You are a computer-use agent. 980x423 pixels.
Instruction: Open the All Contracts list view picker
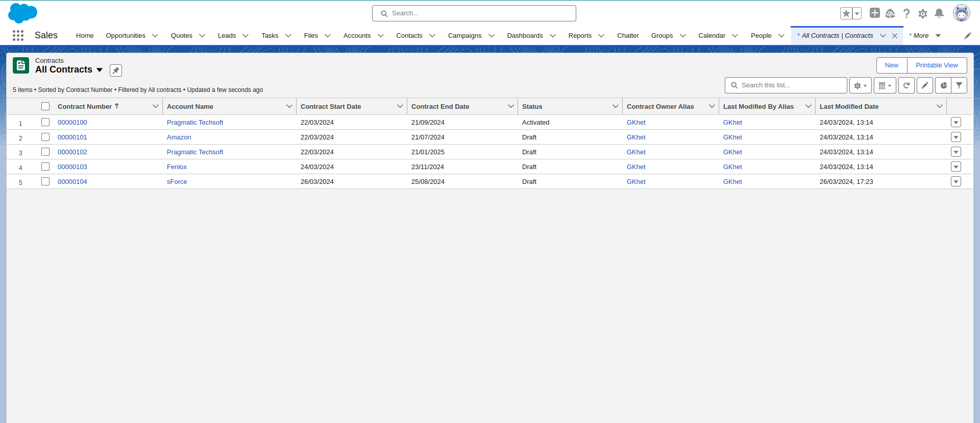[100, 70]
